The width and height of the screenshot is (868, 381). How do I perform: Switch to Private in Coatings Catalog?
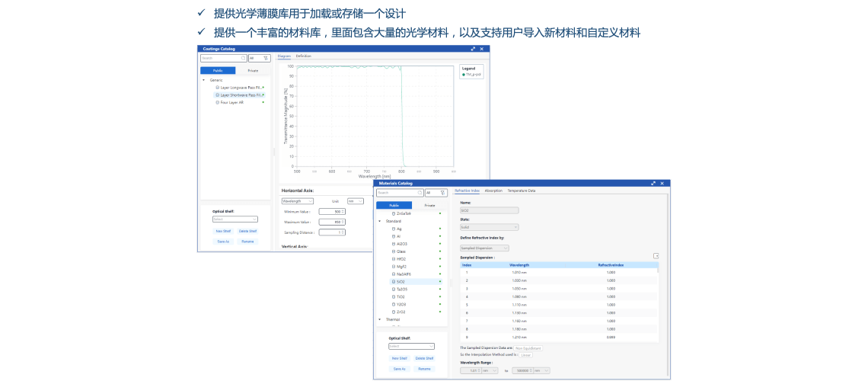[253, 70]
